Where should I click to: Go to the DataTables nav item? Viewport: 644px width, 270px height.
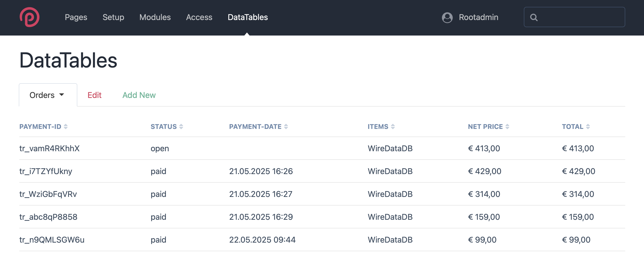[248, 17]
